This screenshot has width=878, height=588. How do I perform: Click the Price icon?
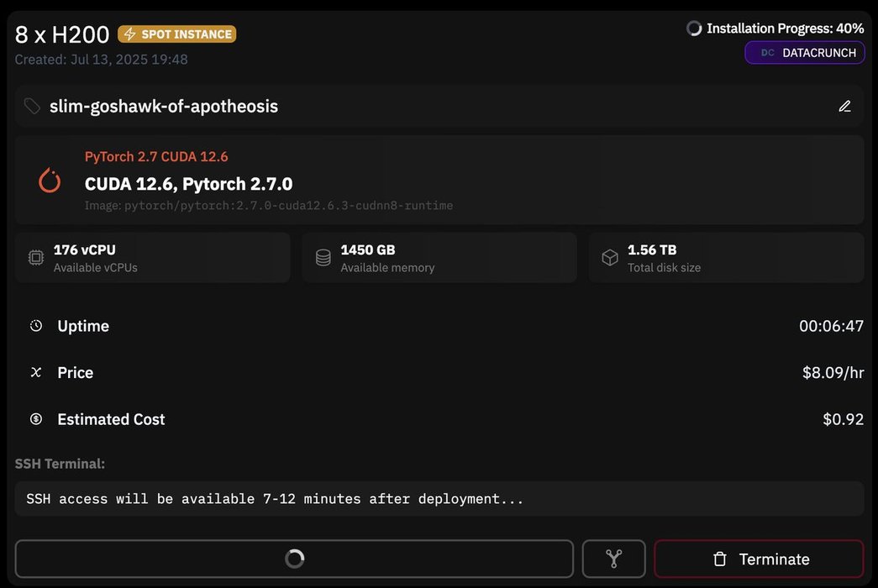[x=36, y=372]
